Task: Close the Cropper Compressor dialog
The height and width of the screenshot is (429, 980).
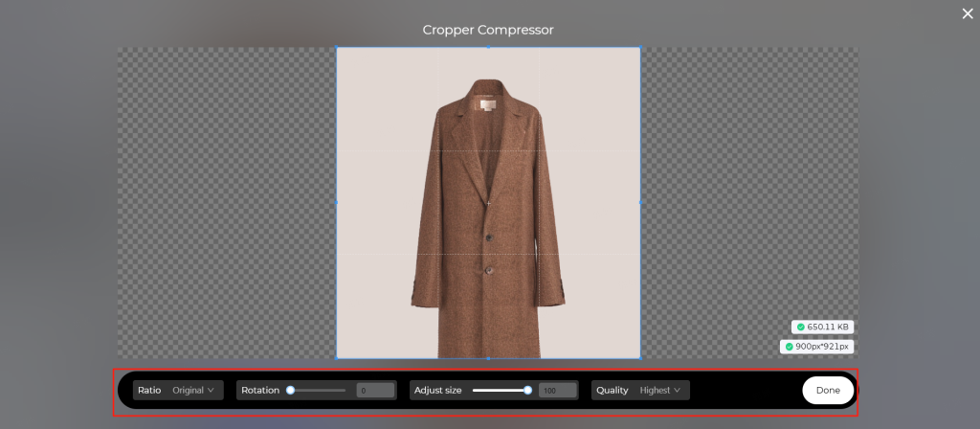Action: (x=968, y=13)
